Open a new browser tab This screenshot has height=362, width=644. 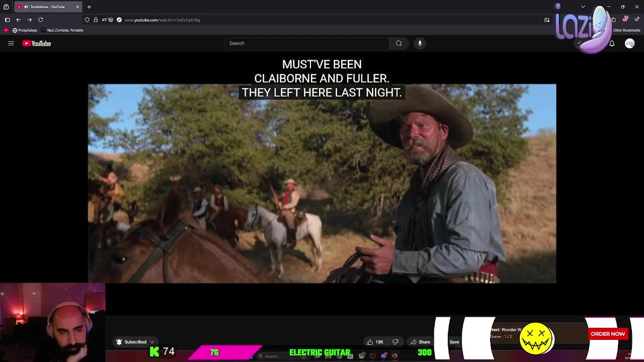point(89,7)
